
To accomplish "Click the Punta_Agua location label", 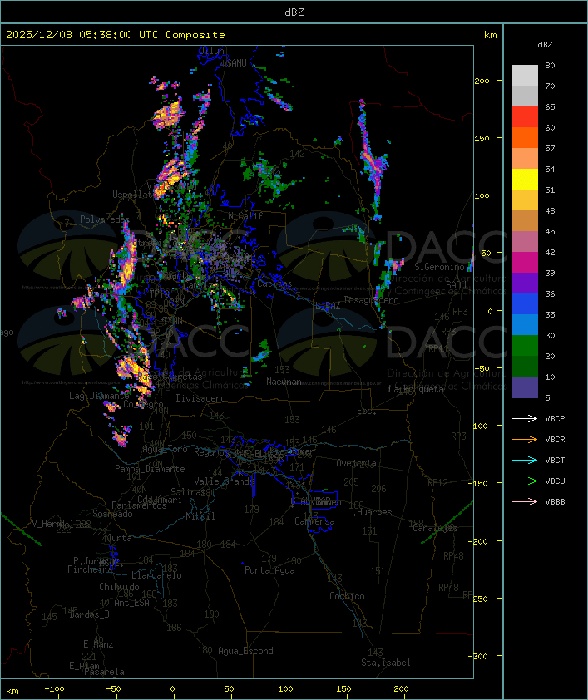I will click(269, 570).
